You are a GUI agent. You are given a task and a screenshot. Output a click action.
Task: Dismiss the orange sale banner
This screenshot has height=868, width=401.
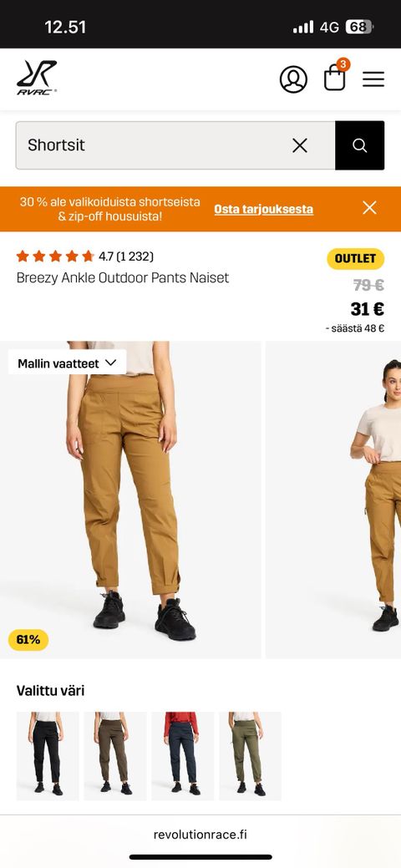coord(369,208)
